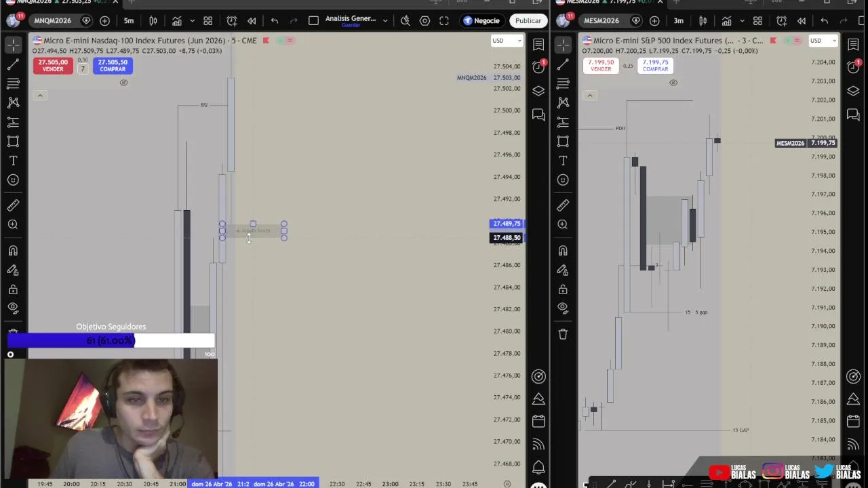This screenshot has width=868, height=488.
Task: Toggle stay-in-drawing-mode in left chart
Action: point(13,270)
